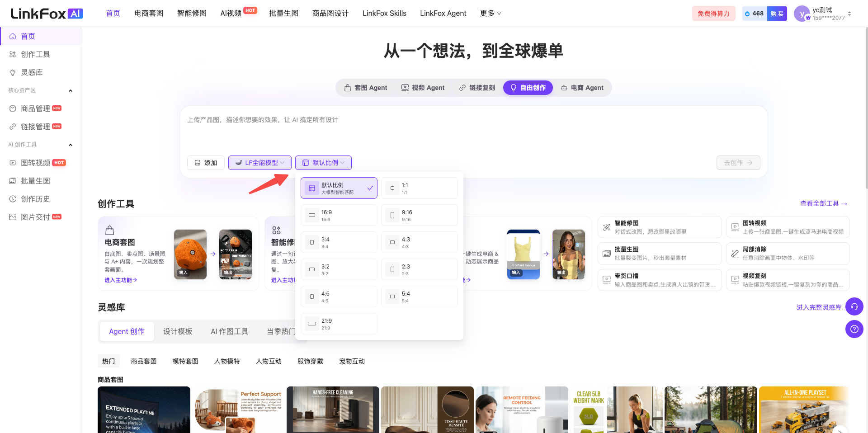Click the prompt description text area
The width and height of the screenshot is (868, 433).
click(x=473, y=131)
